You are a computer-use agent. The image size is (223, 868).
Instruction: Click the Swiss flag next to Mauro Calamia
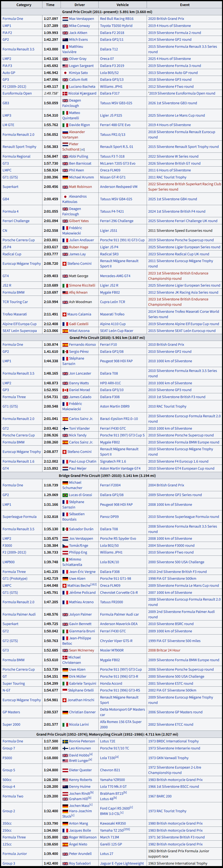pos(64,314)
